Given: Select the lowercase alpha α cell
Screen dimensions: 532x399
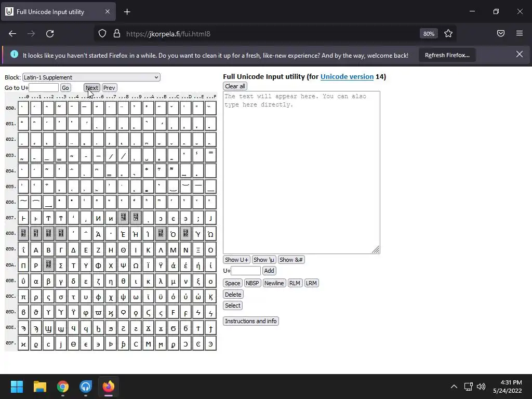Looking at the screenshot, I should pos(36,281).
